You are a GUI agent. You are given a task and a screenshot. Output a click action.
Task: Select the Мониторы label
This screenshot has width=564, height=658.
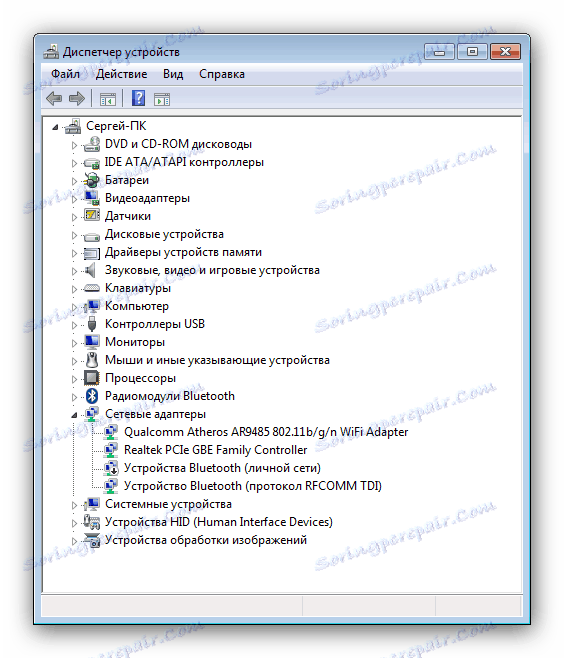pos(135,342)
